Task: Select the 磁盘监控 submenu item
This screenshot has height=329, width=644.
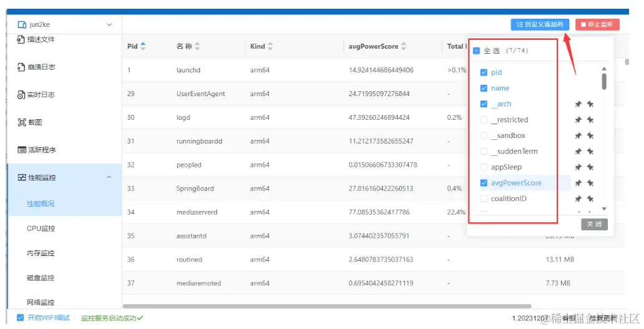Action: pos(41,278)
